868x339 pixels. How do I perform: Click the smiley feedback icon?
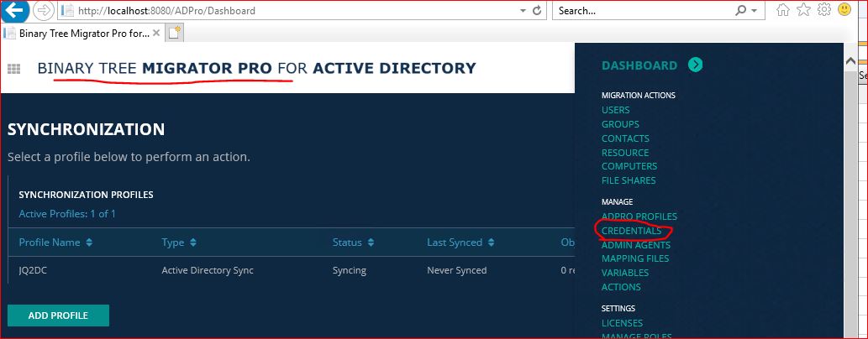tap(845, 11)
